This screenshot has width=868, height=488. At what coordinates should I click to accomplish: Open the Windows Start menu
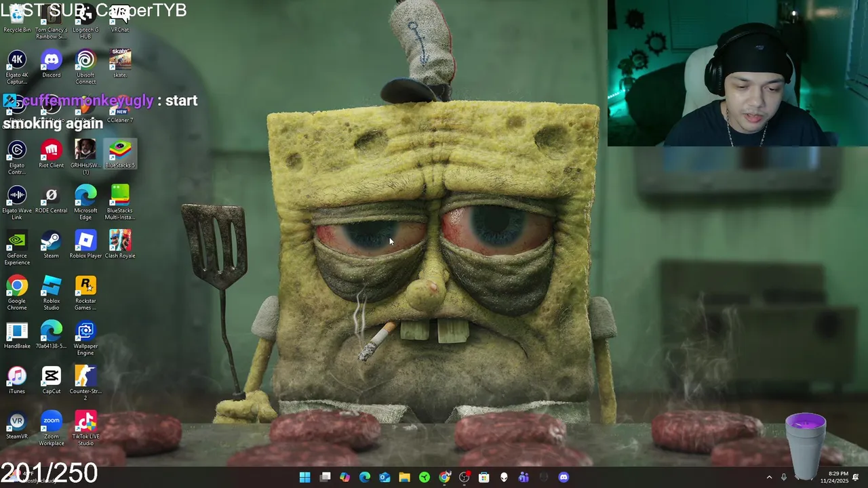305,477
